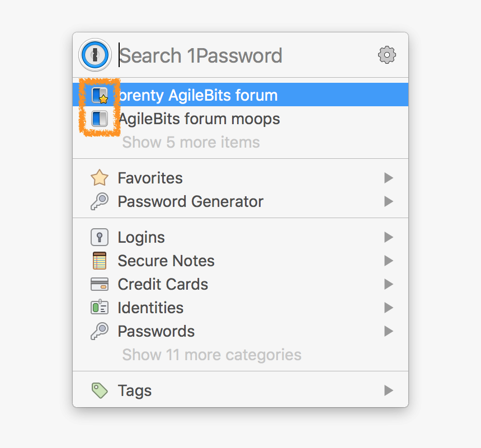This screenshot has height=448, width=481.
Task: Show 5 more items
Action: pyautogui.click(x=191, y=142)
